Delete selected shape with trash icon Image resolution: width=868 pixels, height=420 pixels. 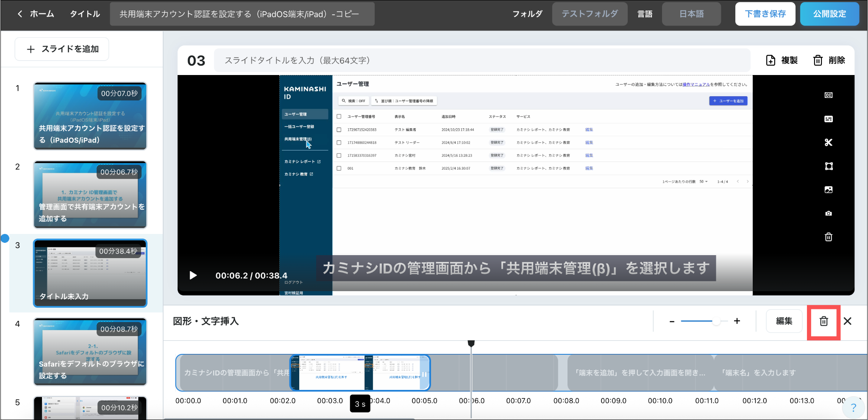coord(823,321)
